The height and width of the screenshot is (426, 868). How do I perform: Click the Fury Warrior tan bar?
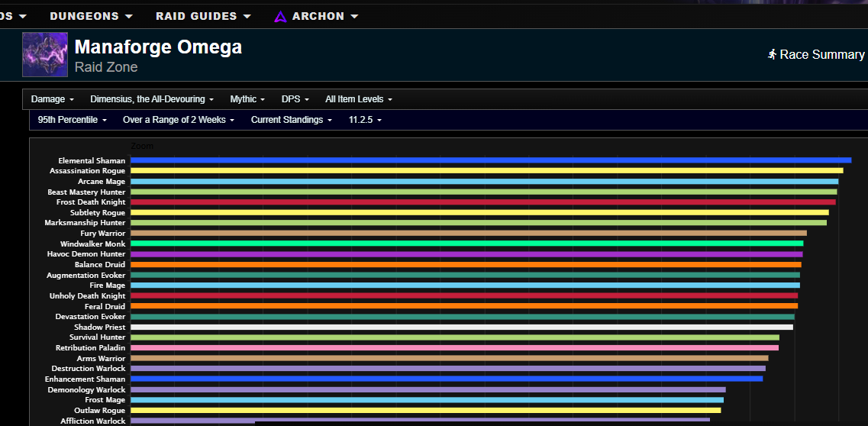point(468,234)
